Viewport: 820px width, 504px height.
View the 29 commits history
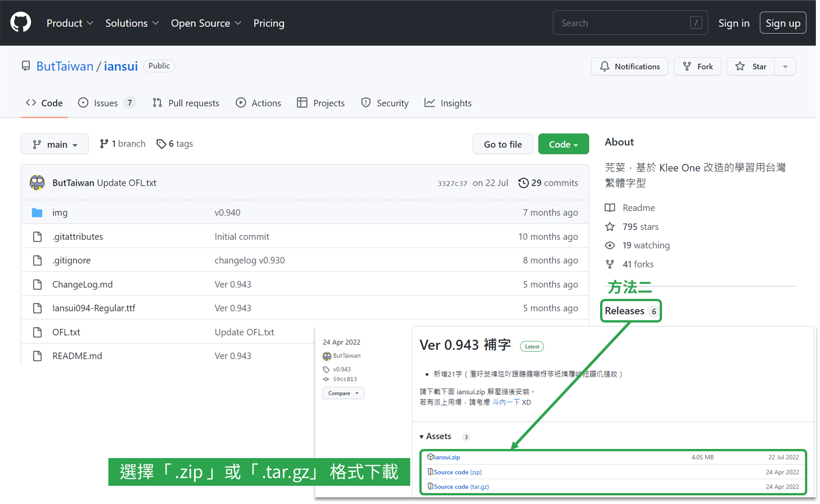pos(548,182)
